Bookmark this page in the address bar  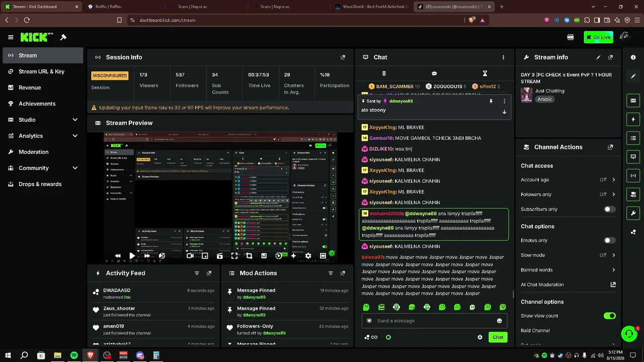pyautogui.click(x=119, y=20)
